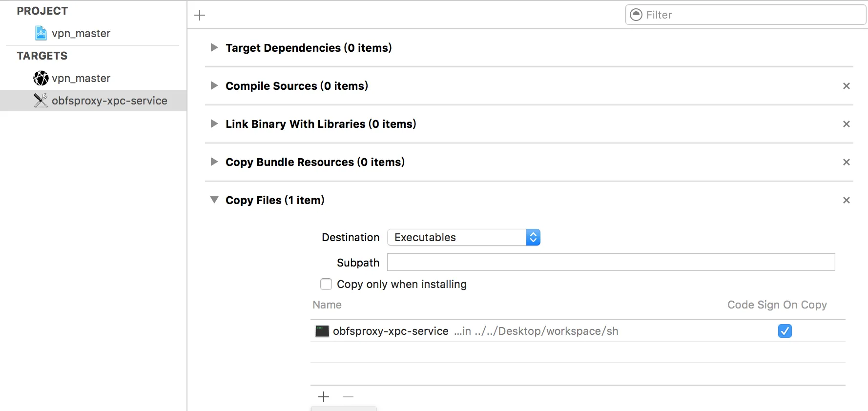Click into the Subpath text field
Screen dimensions: 868x411
click(611, 262)
